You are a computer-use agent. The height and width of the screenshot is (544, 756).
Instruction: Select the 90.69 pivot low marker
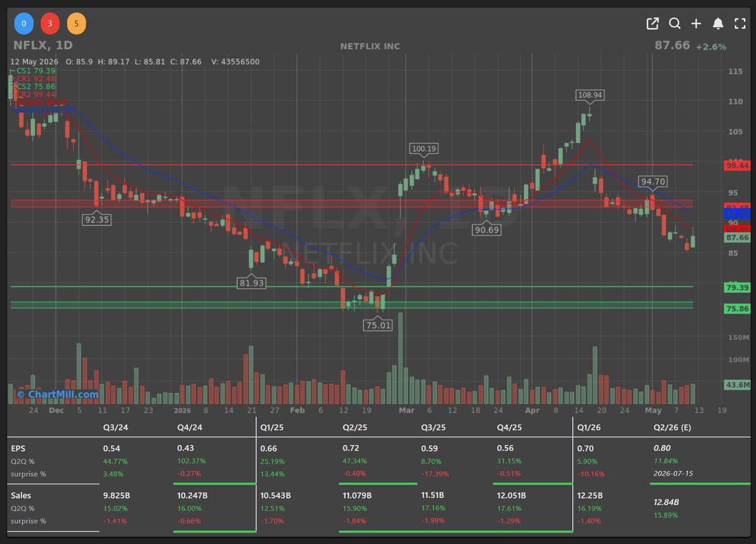click(x=486, y=230)
